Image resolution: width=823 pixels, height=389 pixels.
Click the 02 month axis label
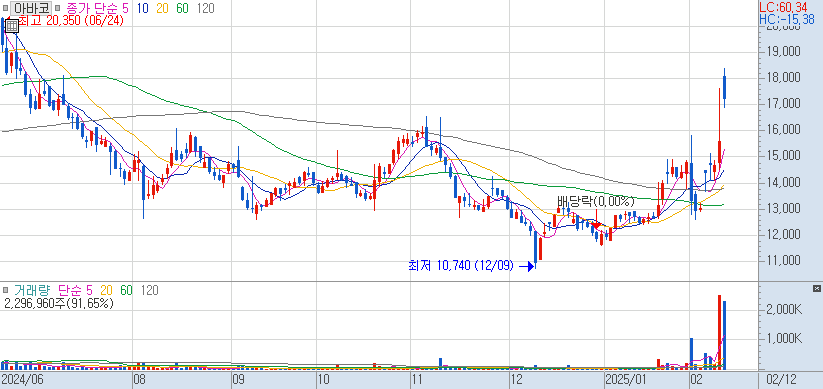click(697, 380)
